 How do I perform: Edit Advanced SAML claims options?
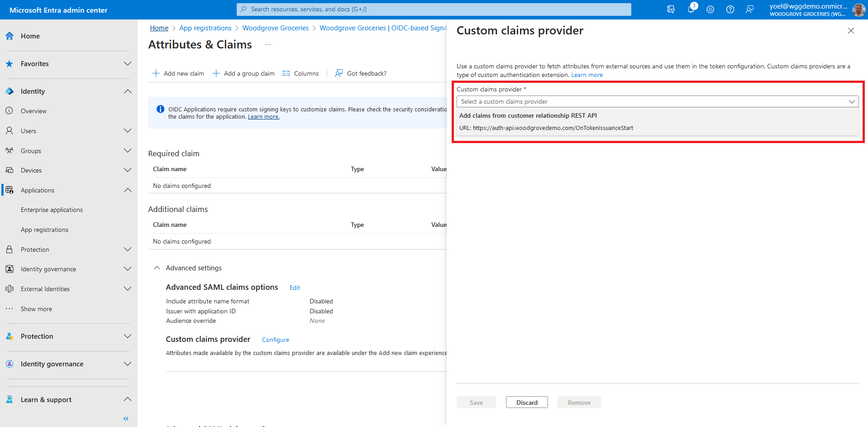[295, 288]
